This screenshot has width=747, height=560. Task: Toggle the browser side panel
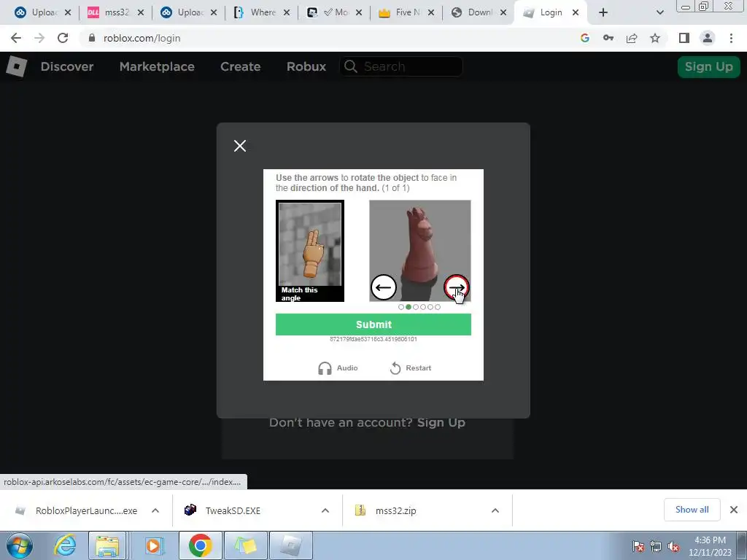[684, 38]
